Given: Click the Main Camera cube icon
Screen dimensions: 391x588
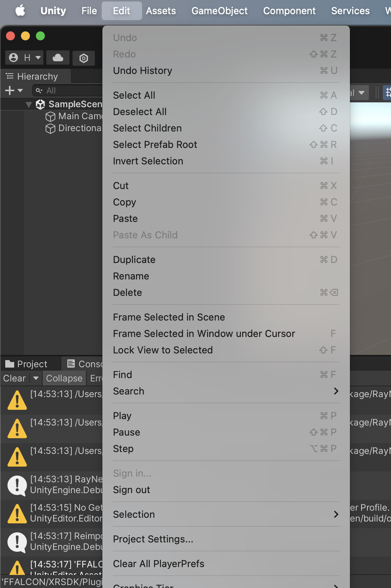Looking at the screenshot, I should [50, 117].
